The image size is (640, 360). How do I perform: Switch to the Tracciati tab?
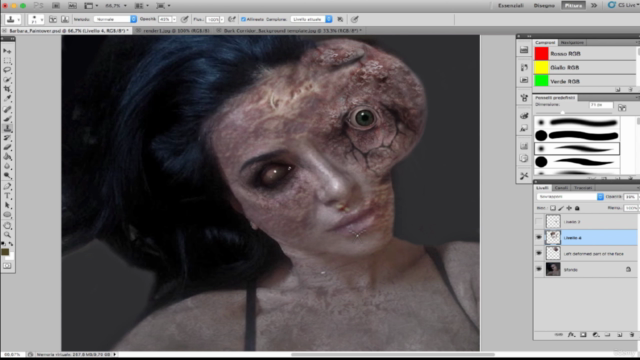coord(583,188)
